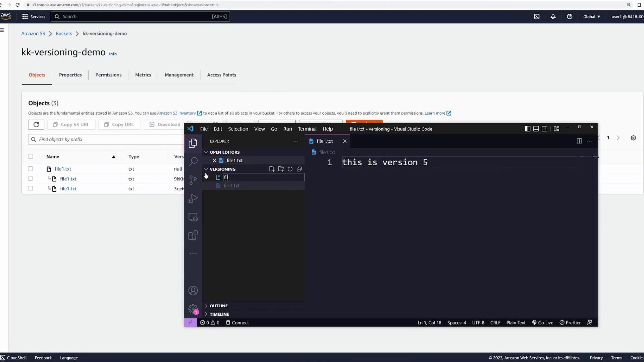Click Split Editor Right icon
644x362 pixels.
(x=579, y=141)
